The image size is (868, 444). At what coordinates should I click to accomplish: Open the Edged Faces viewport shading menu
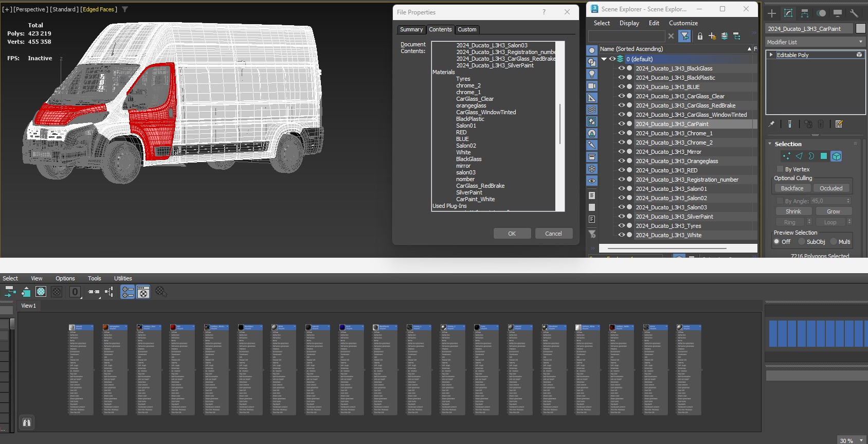point(100,9)
